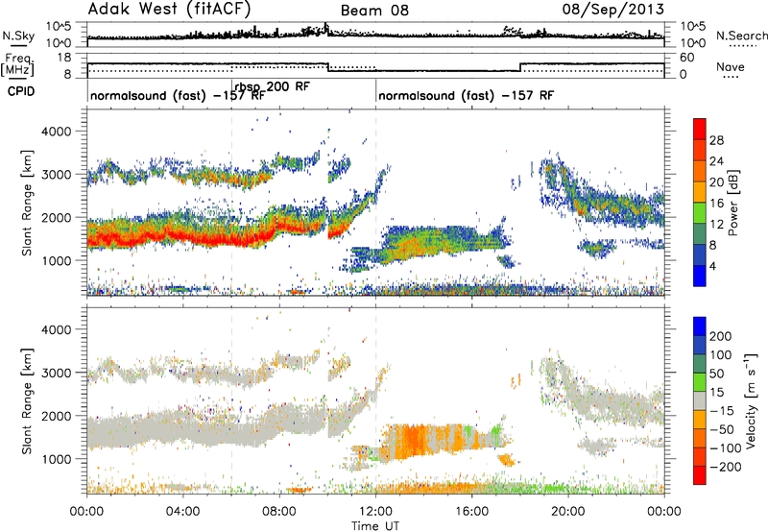Click the red swatch of Power colorbar

tap(700, 129)
